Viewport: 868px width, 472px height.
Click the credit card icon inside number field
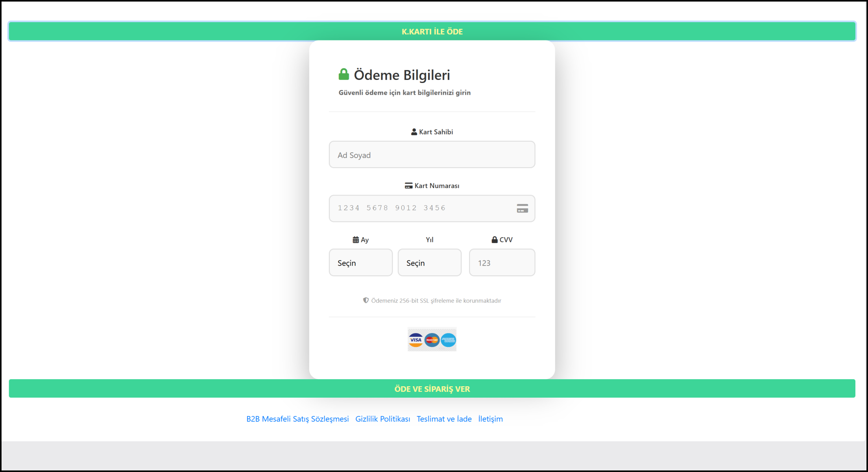(522, 208)
